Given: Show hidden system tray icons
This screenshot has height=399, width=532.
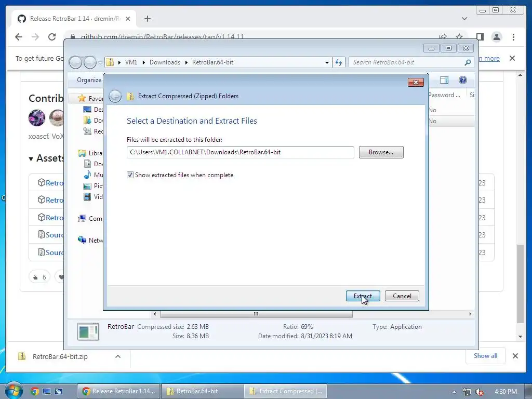Looking at the screenshot, I should [454, 392].
